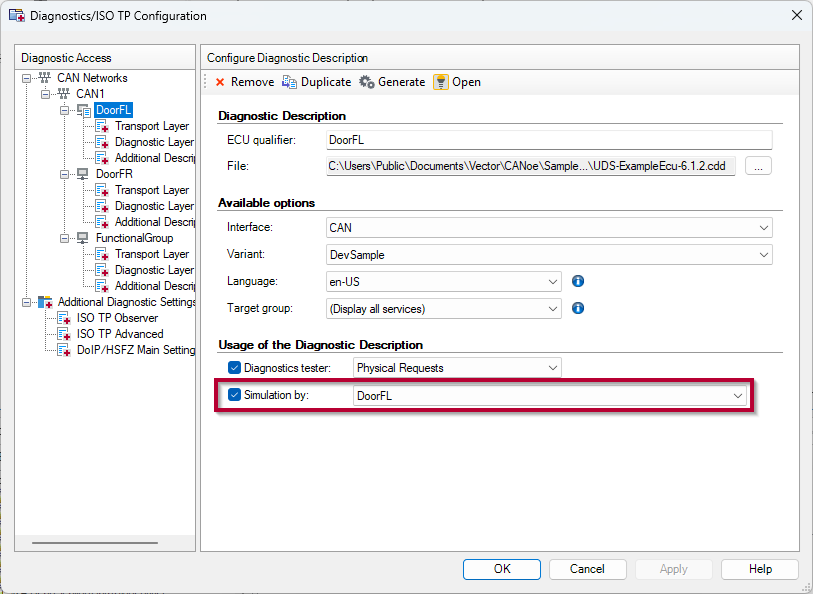The width and height of the screenshot is (813, 594).
Task: Select DoorFL in the tree
Action: (114, 110)
